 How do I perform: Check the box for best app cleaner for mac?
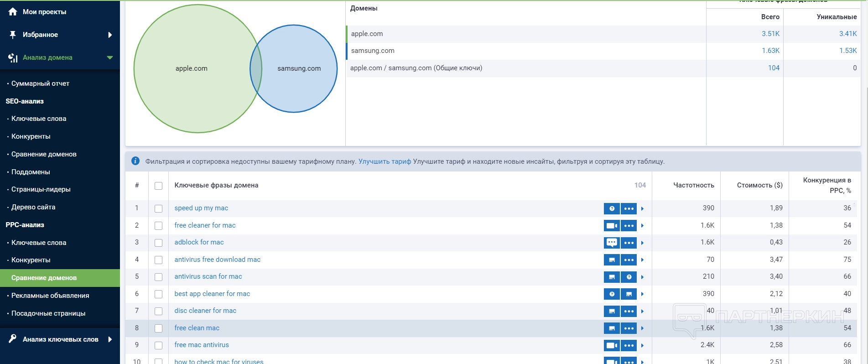coord(158,294)
